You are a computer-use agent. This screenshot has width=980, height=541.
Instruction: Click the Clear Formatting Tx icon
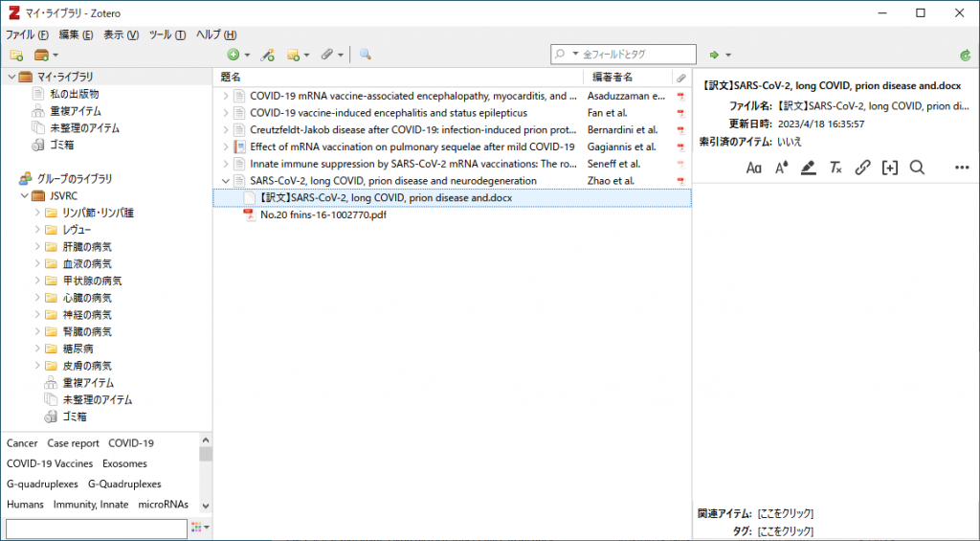[835, 168]
